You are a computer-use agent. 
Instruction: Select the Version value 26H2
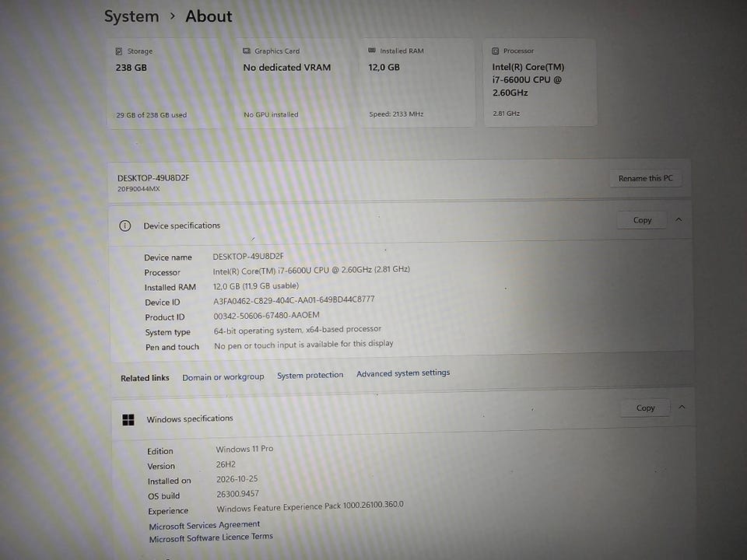[x=226, y=464]
